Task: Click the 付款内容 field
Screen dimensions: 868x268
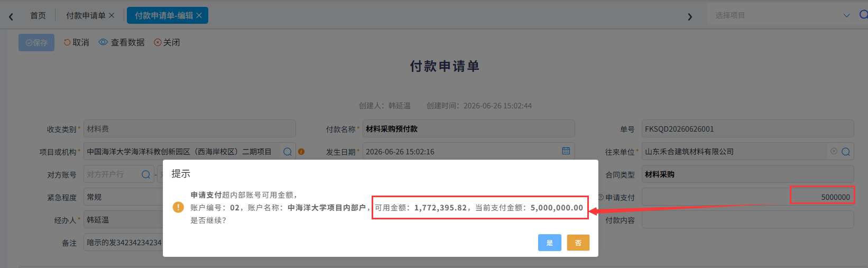Action: tap(747, 220)
